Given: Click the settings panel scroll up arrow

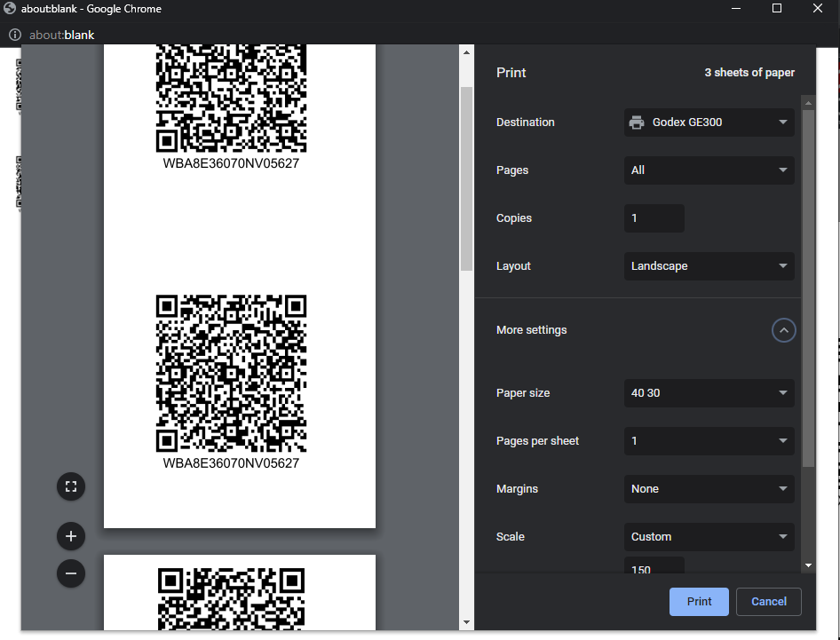Looking at the screenshot, I should [x=808, y=103].
